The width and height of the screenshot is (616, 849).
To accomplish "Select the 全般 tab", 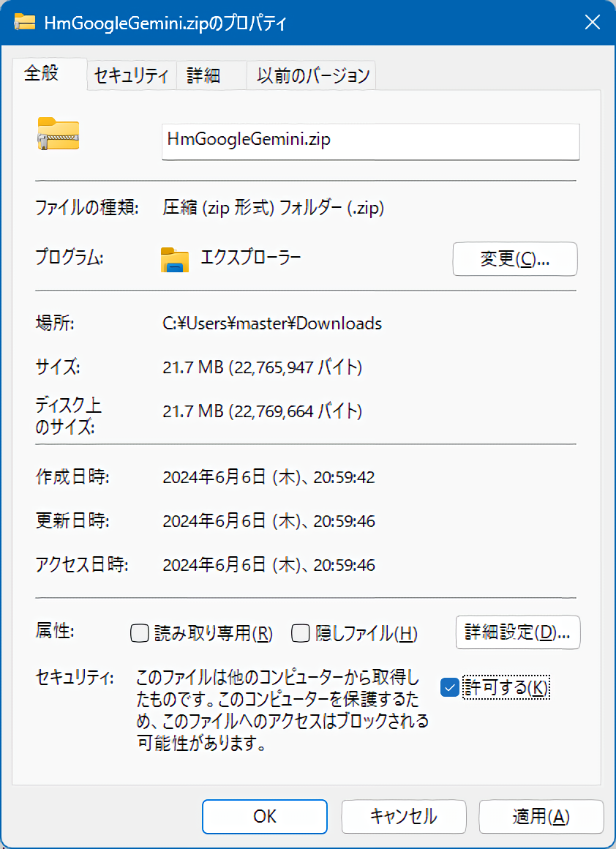I will pyautogui.click(x=42, y=74).
